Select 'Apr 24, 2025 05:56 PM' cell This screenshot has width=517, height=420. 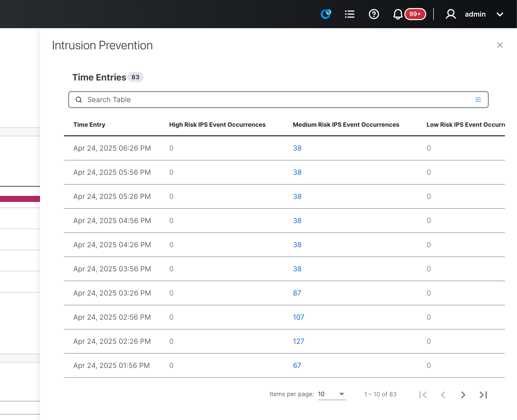[x=112, y=172]
